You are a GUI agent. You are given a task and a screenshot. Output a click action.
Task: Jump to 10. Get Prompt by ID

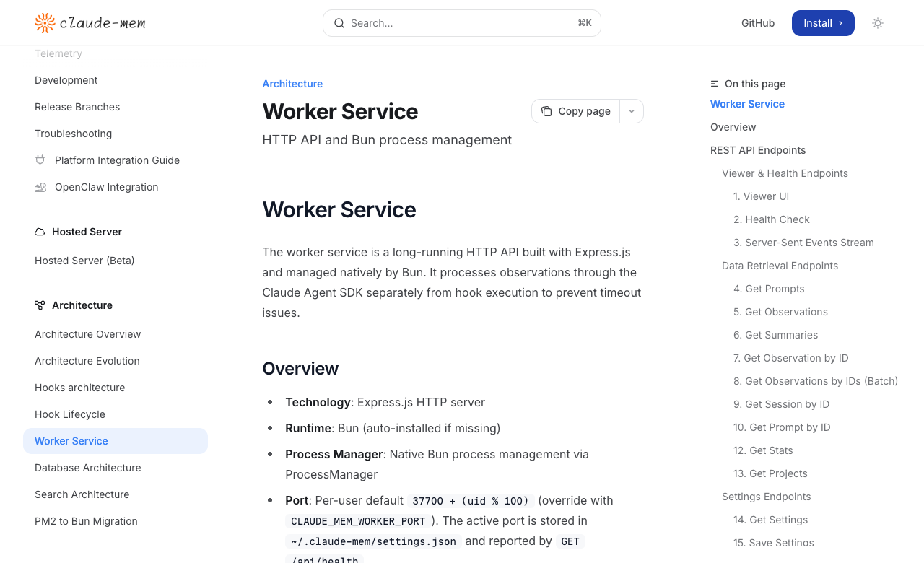click(x=782, y=427)
